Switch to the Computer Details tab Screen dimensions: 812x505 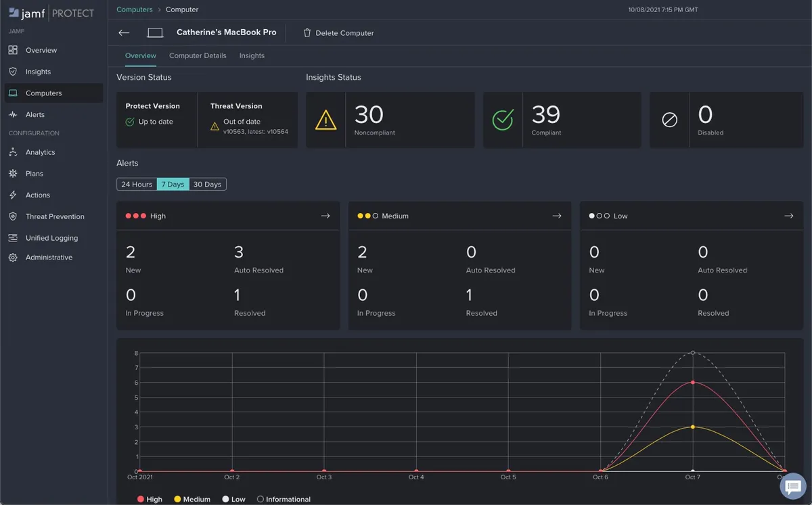(198, 55)
